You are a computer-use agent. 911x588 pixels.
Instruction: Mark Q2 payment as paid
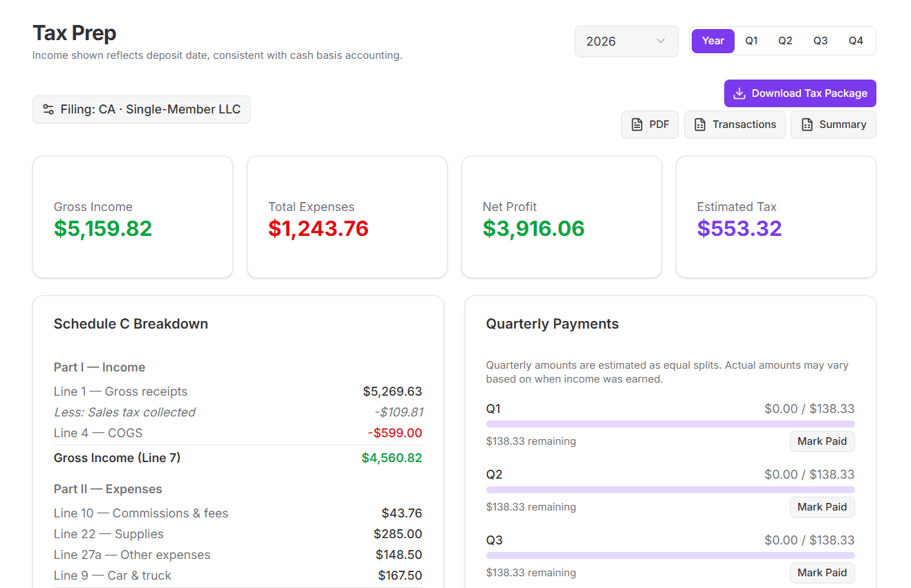click(x=822, y=506)
